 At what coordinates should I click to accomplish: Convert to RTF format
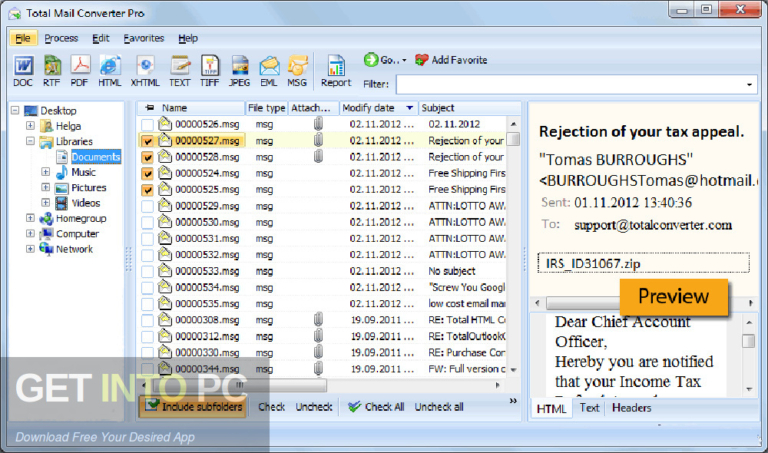52,71
